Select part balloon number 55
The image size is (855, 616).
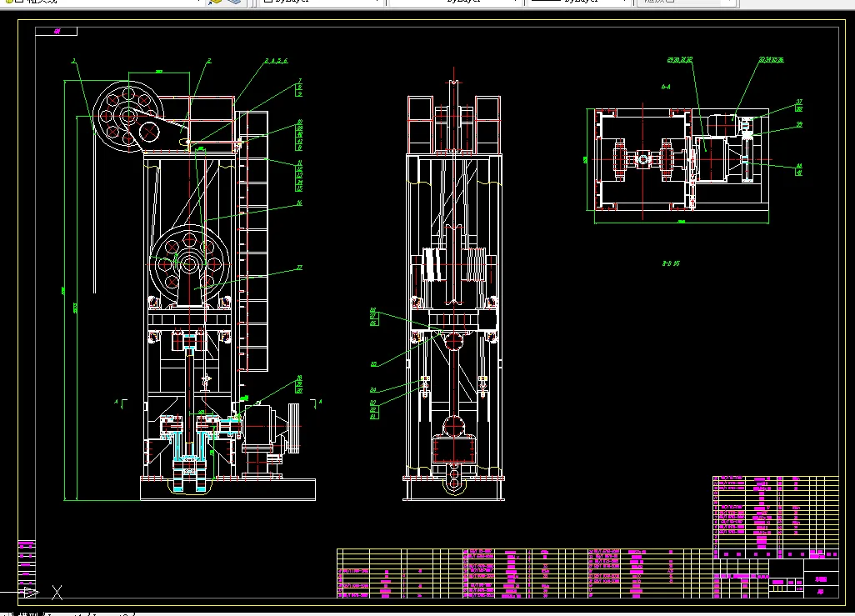pos(373,364)
